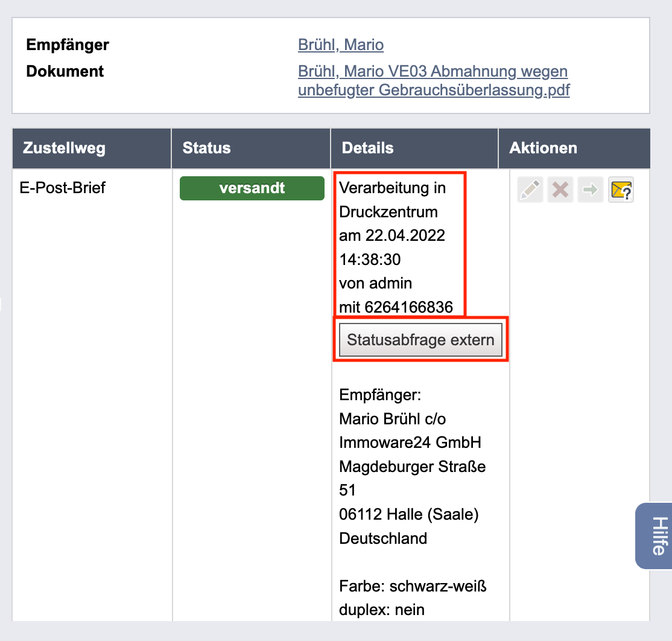Screen dimensions: 672x641
Task: Select the Details column header
Action: coord(414,148)
